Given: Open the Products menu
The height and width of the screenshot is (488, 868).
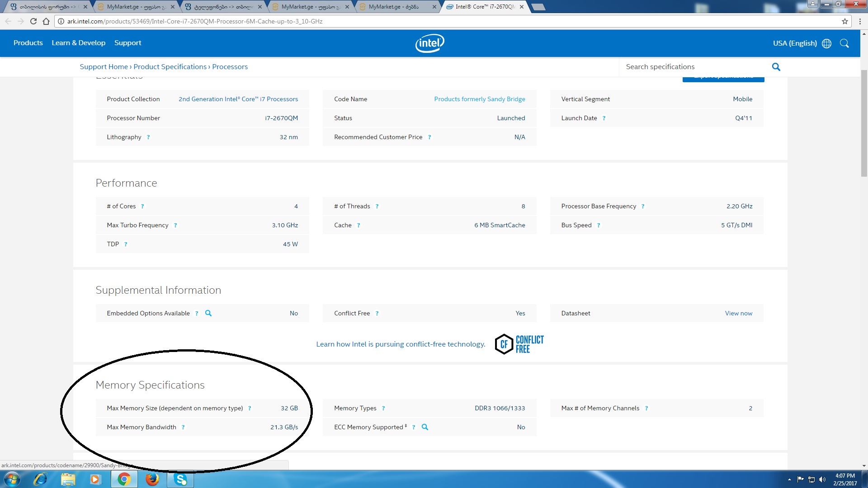Looking at the screenshot, I should click(28, 43).
